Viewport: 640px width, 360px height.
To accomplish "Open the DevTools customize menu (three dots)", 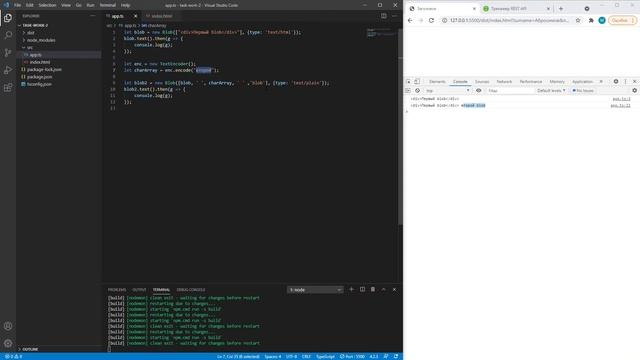I will tap(625, 82).
